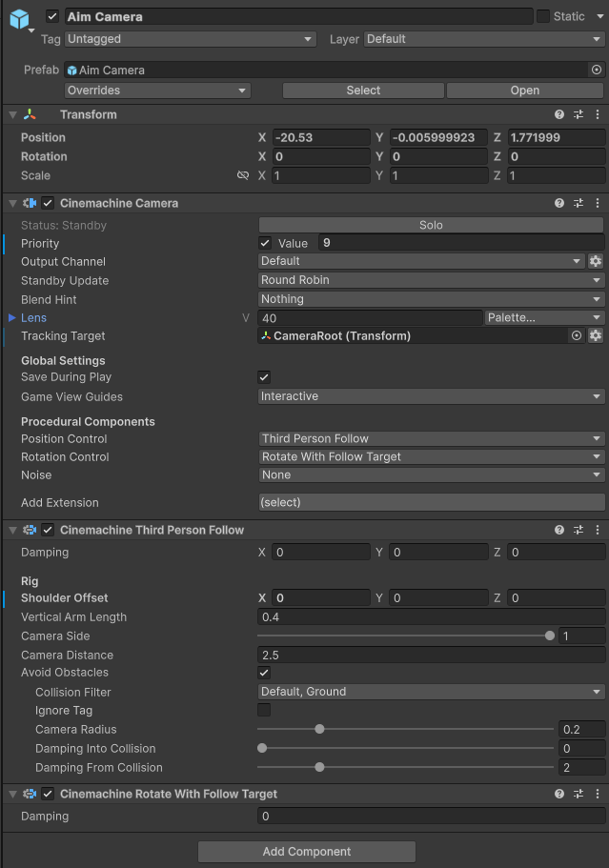Screen dimensions: 609x868
Task: Click gear icon beside Tracking Target field
Action: point(596,336)
